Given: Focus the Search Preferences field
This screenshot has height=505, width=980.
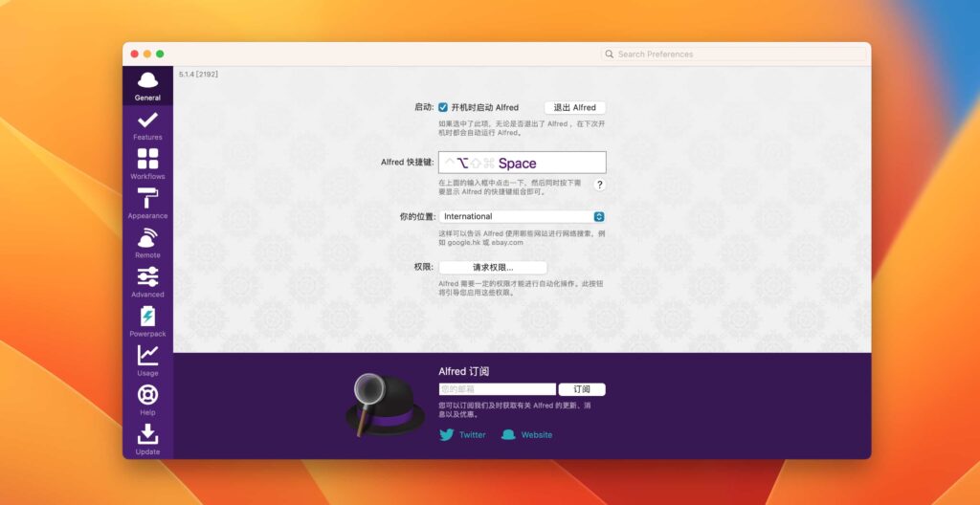Looking at the screenshot, I should click(734, 55).
